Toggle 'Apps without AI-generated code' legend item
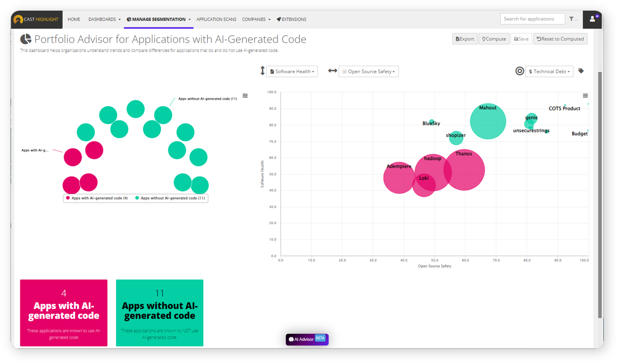Screen dimensions: 619x364 pyautogui.click(x=171, y=198)
